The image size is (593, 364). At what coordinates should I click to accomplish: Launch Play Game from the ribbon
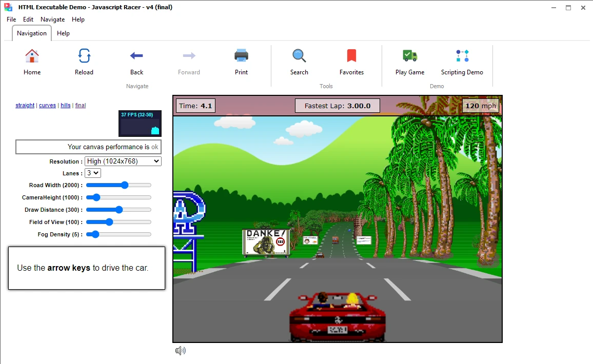pos(410,56)
